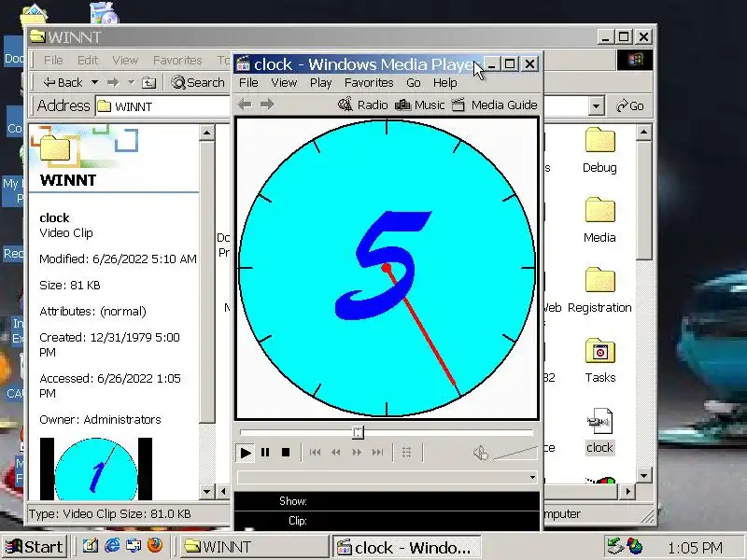The height and width of the screenshot is (560, 747).
Task: Click the second system tray icon
Action: pyautogui.click(x=635, y=546)
